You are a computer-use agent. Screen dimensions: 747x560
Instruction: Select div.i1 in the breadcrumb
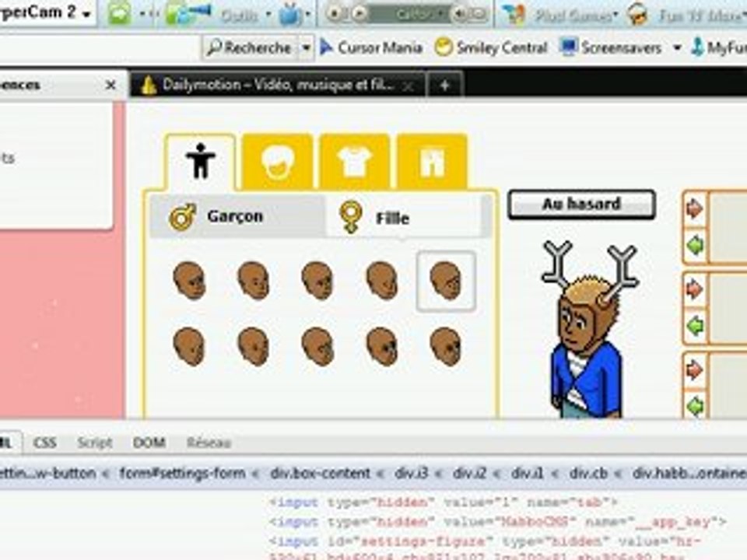(527, 474)
